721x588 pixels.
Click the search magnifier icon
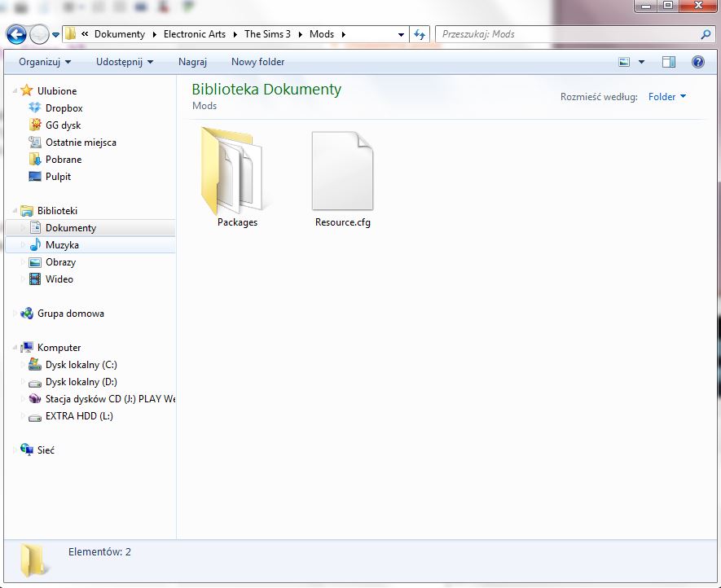(706, 34)
